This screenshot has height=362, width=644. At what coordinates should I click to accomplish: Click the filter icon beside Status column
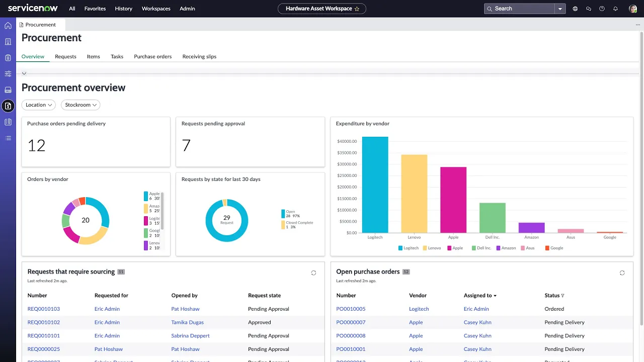point(562,296)
